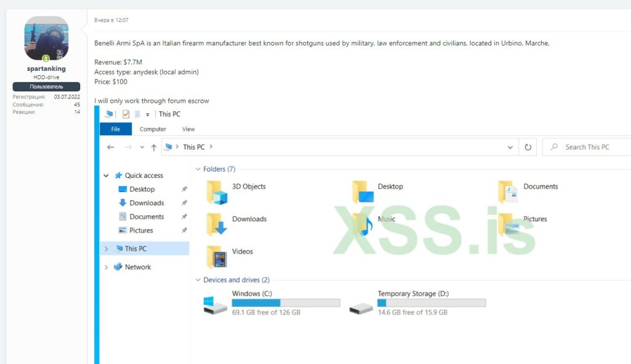Viewport: 631px width, 364px height.
Task: Click the Back navigation arrow
Action: pos(111,148)
